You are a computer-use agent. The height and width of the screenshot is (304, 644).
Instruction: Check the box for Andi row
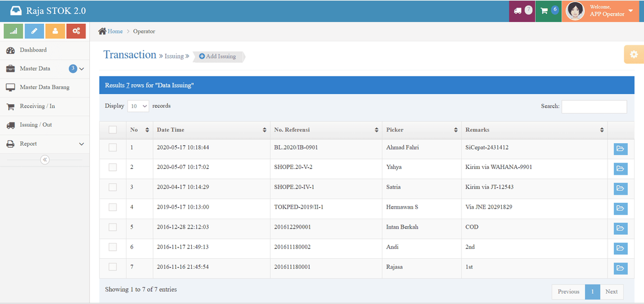(x=113, y=247)
